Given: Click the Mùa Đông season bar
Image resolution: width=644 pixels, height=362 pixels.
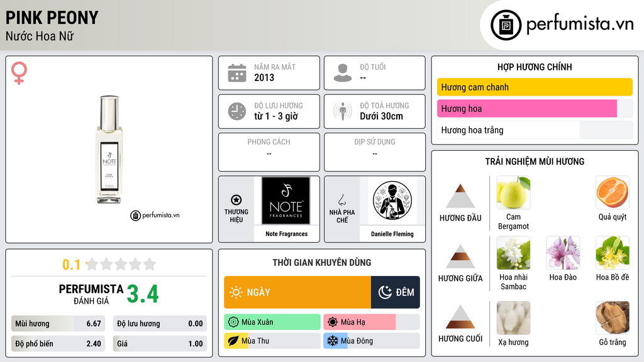Looking at the screenshot, I should (x=372, y=341).
